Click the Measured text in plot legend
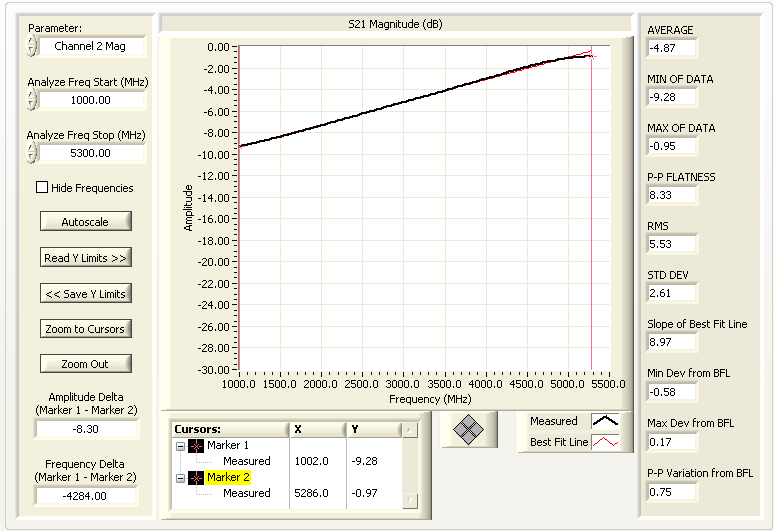The image size is (774, 531). point(553,421)
